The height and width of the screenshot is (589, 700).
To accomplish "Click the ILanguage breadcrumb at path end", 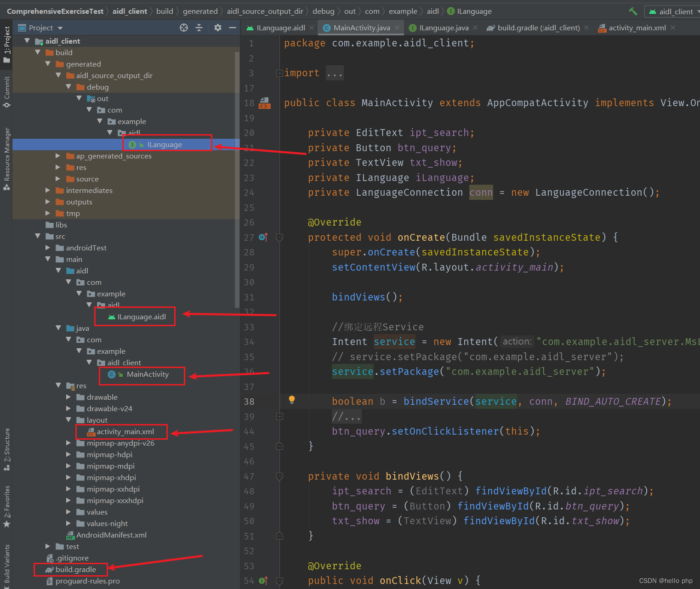I will coord(469,11).
